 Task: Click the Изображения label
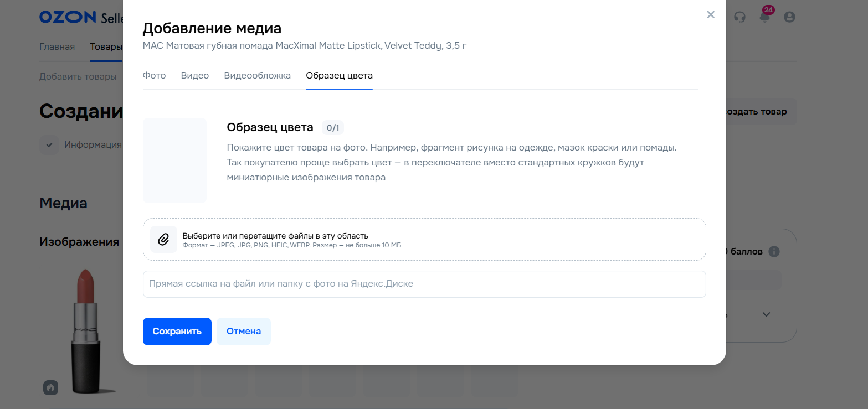[79, 242]
